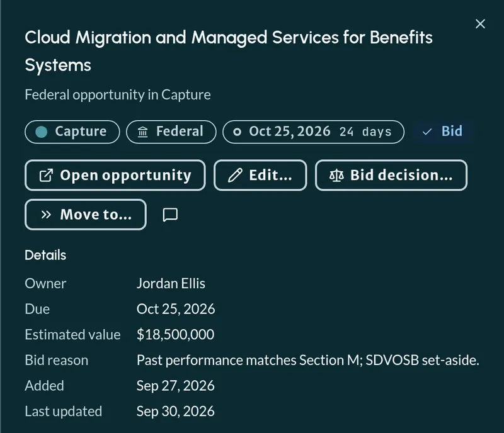Close the opportunity details panel
The image size is (504, 433).
(480, 24)
